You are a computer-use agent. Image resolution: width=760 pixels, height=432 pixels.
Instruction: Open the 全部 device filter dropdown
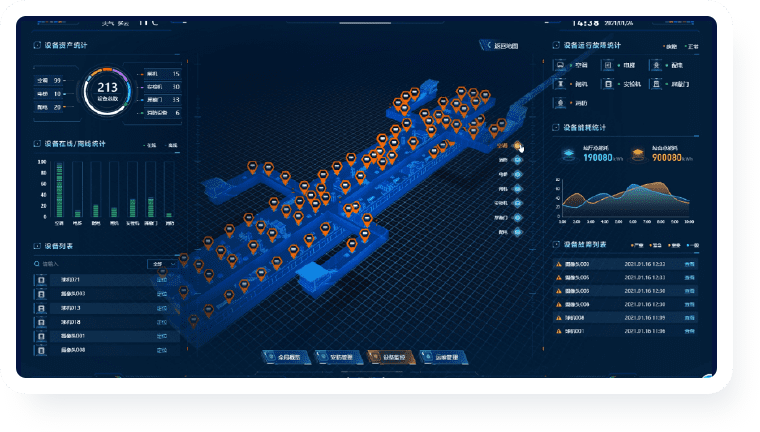click(x=162, y=264)
